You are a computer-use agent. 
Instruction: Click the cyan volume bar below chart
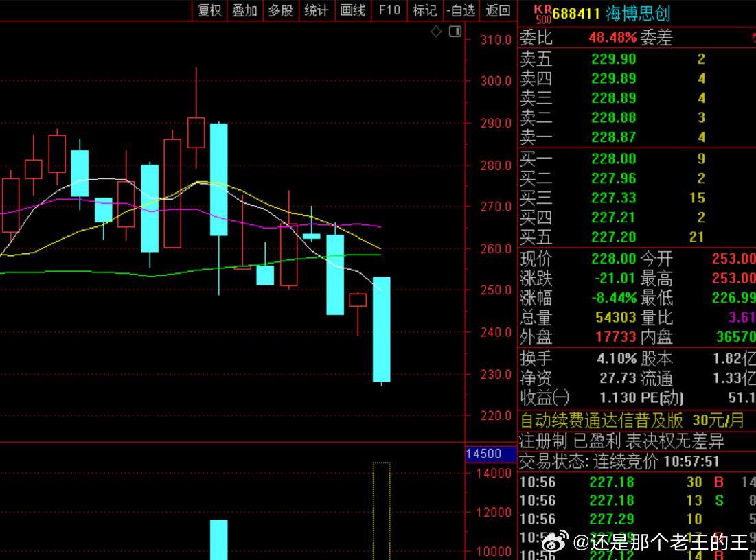[219, 540]
